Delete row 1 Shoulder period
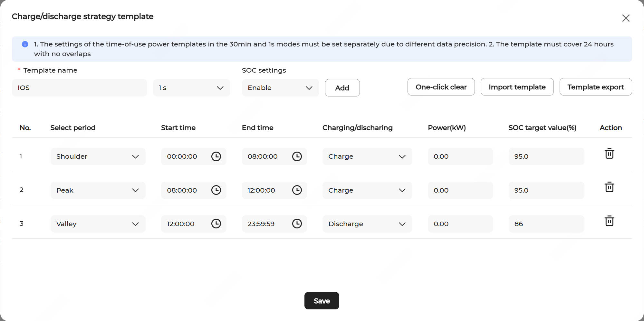This screenshot has height=321, width=644. (x=609, y=154)
